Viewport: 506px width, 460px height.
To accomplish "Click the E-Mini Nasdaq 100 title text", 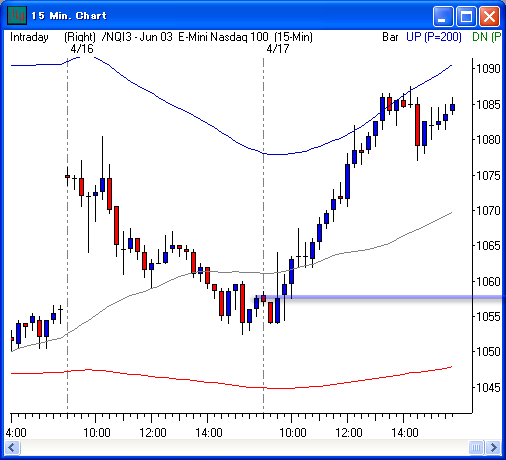I will (x=223, y=37).
